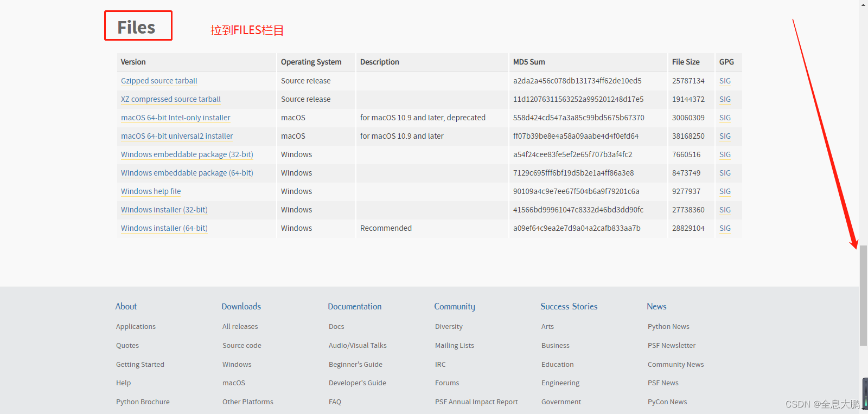Image resolution: width=868 pixels, height=414 pixels.
Task: Open the Windows help file link
Action: (151, 191)
